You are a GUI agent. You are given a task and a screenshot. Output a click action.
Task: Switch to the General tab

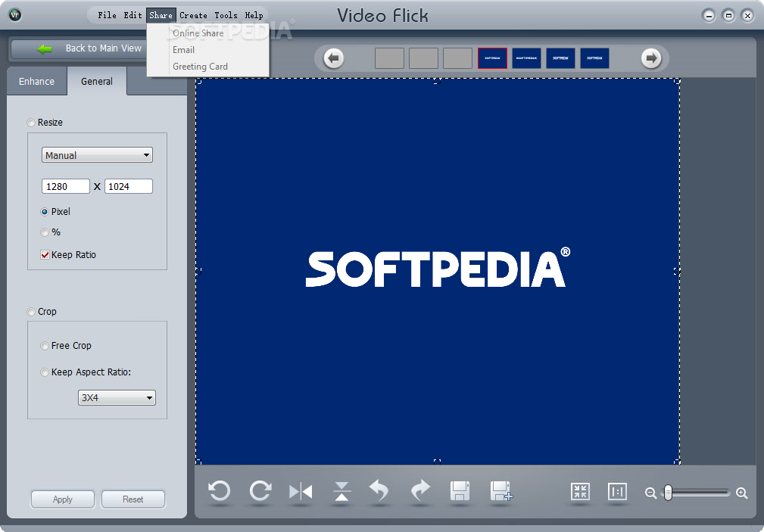[x=96, y=82]
